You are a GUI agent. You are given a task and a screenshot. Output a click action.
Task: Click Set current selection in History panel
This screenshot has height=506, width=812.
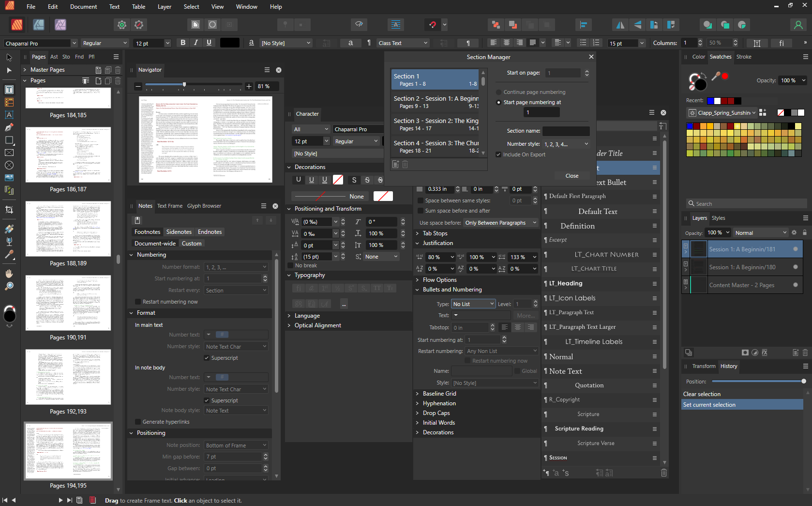point(710,404)
